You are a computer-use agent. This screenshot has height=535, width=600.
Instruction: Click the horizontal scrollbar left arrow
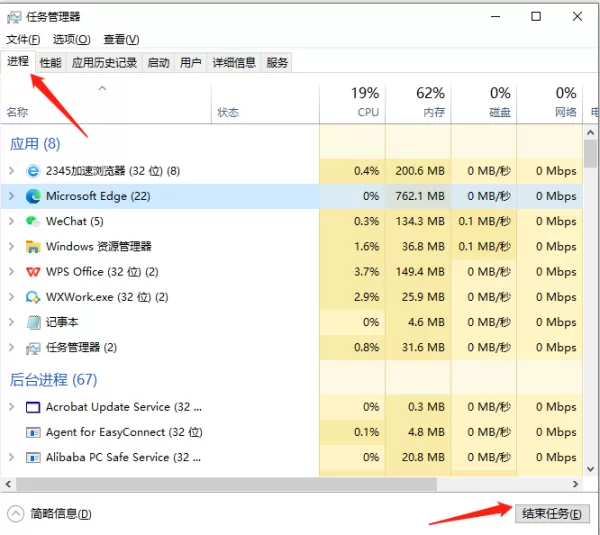coord(8,484)
